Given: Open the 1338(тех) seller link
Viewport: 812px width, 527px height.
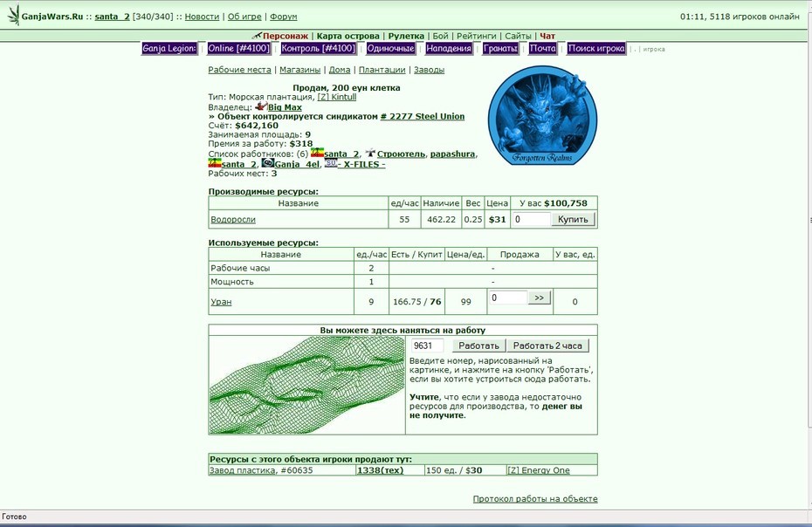Looking at the screenshot, I should 380,470.
